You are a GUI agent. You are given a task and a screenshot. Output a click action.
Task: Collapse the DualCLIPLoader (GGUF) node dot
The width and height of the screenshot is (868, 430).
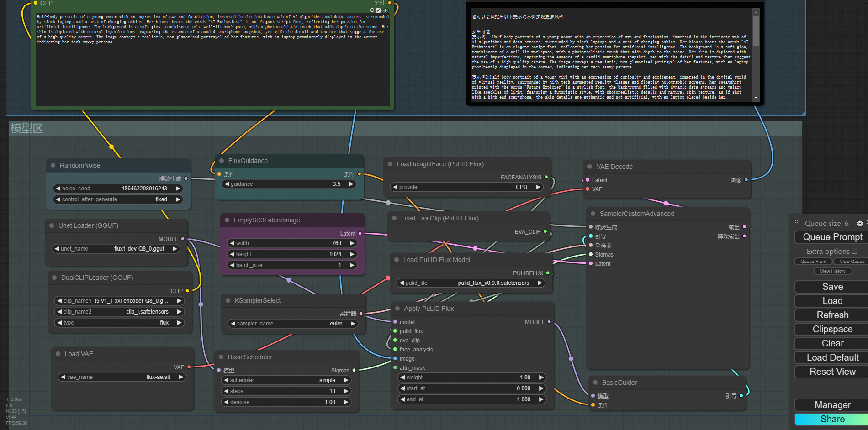54,278
